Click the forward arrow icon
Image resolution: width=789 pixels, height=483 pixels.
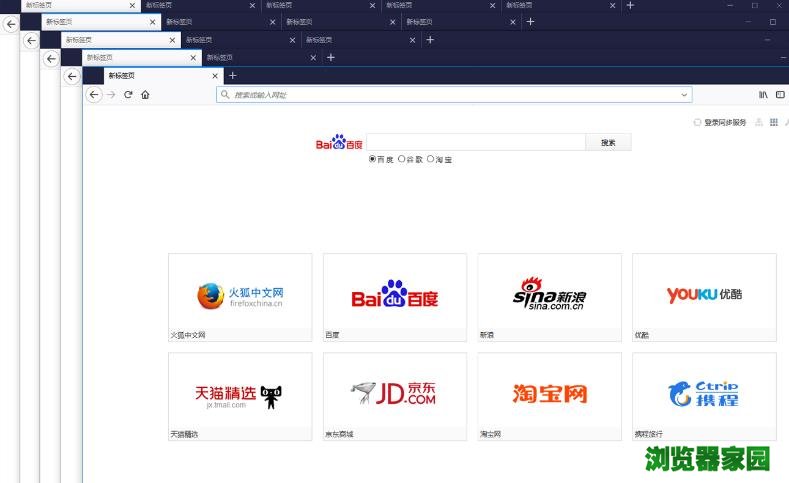(111, 95)
